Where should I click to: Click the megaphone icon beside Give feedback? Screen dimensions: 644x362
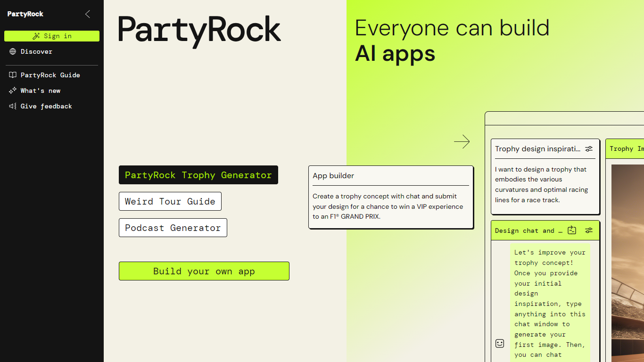(x=13, y=106)
